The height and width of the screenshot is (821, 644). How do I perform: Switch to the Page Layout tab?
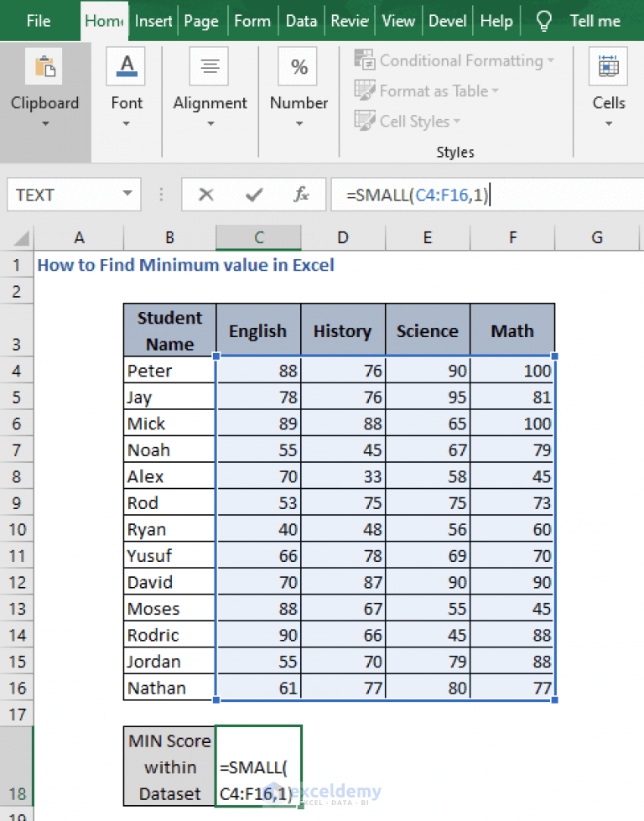tap(201, 21)
